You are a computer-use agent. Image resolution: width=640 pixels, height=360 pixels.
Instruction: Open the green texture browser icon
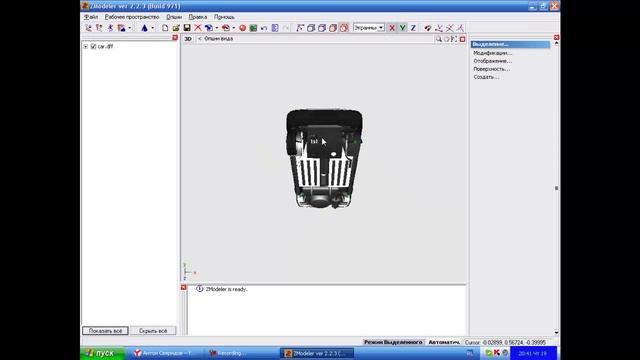tap(253, 28)
